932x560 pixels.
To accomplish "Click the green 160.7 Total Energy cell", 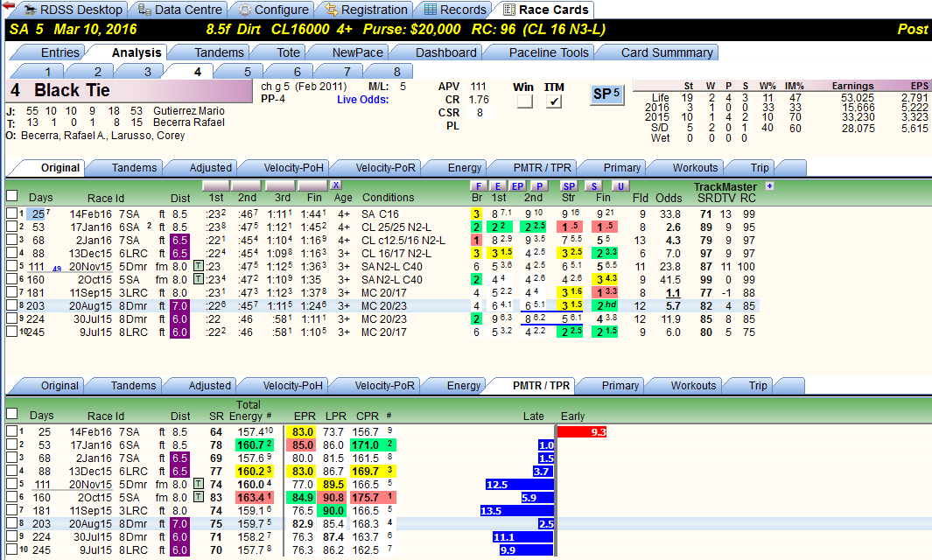I will pos(255,444).
